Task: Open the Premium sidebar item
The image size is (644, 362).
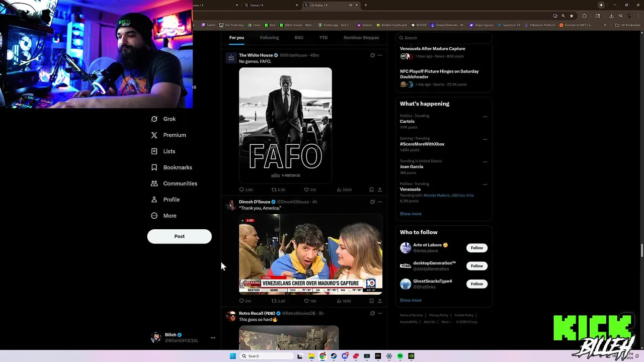Action: [169, 135]
